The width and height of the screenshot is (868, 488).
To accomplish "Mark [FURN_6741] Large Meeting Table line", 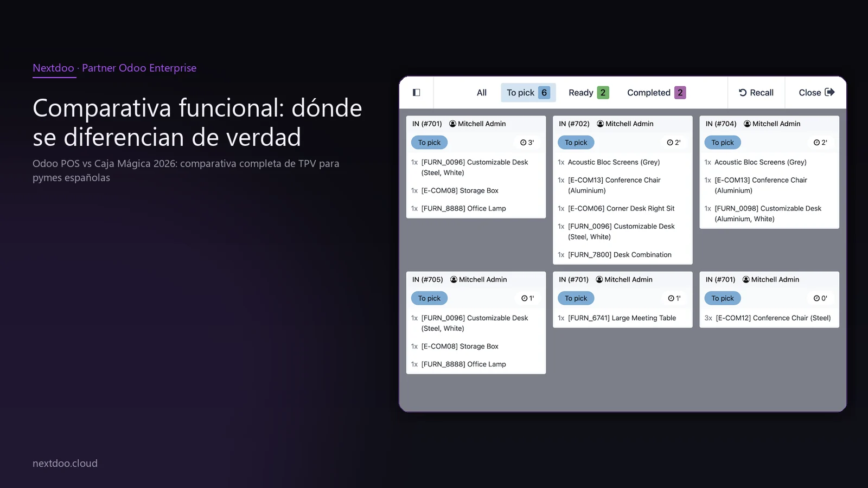I will coord(622,318).
